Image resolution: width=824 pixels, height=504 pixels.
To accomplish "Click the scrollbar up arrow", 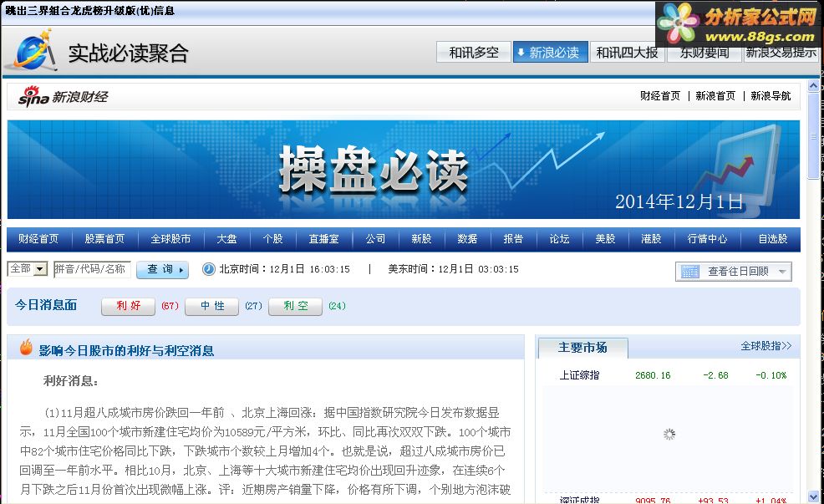I will [x=813, y=85].
